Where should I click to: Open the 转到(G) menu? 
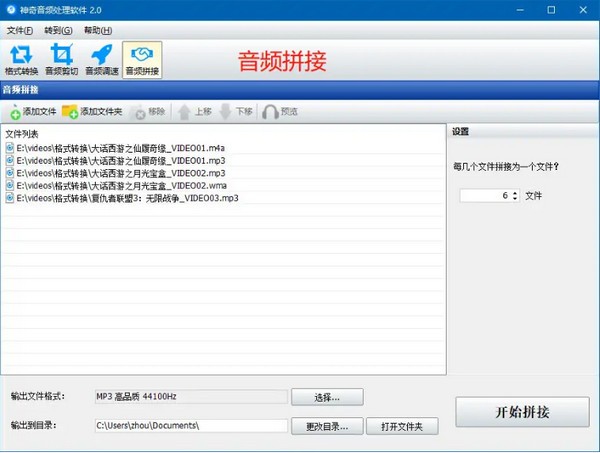click(x=59, y=30)
